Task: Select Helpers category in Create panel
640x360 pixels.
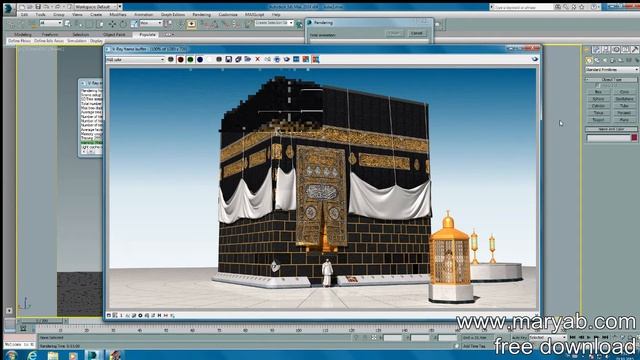Action: click(620, 60)
